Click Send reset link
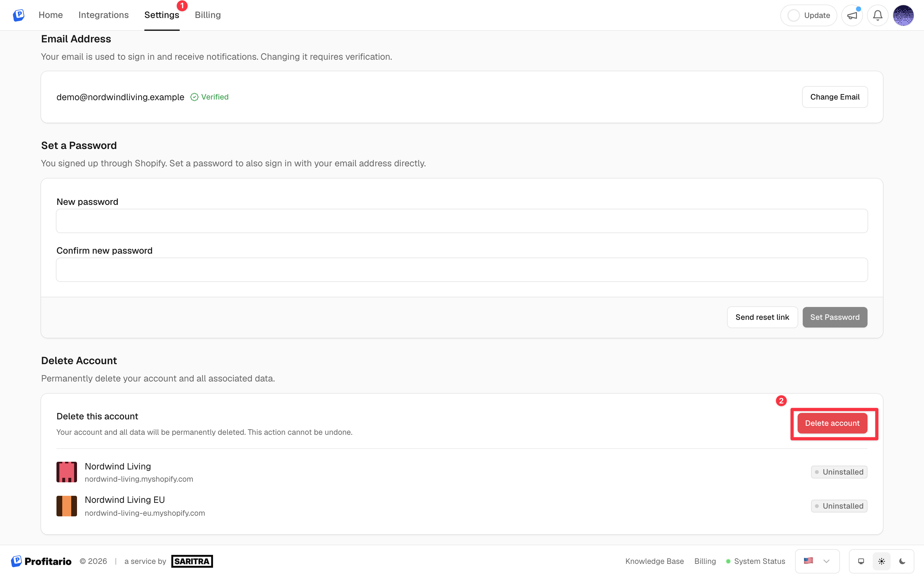Image resolution: width=924 pixels, height=578 pixels. (x=762, y=317)
